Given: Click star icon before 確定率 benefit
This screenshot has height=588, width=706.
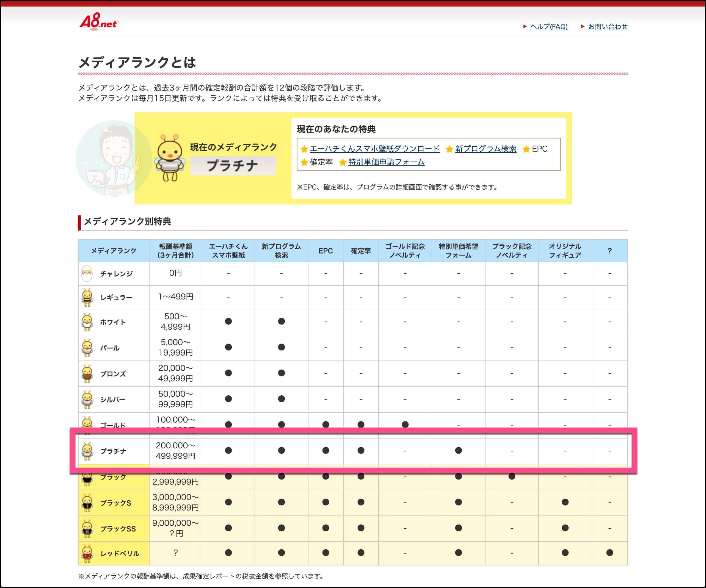Looking at the screenshot, I should point(304,163).
